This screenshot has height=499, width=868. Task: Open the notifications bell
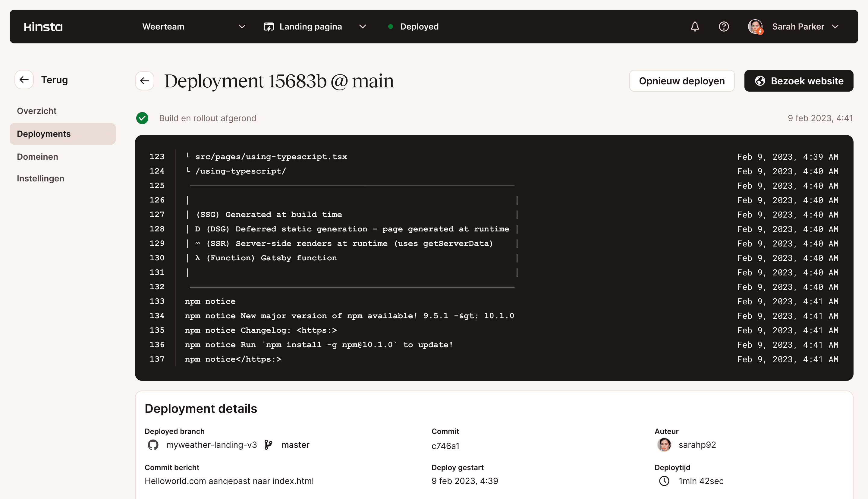coord(695,27)
